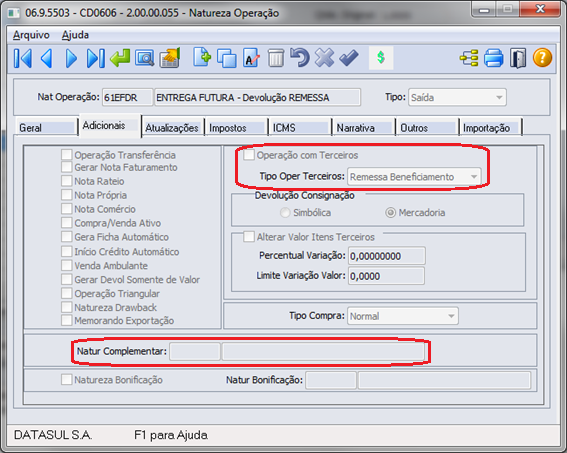Cancel with the X toolbar icon
This screenshot has height=453, width=567.
[x=324, y=58]
